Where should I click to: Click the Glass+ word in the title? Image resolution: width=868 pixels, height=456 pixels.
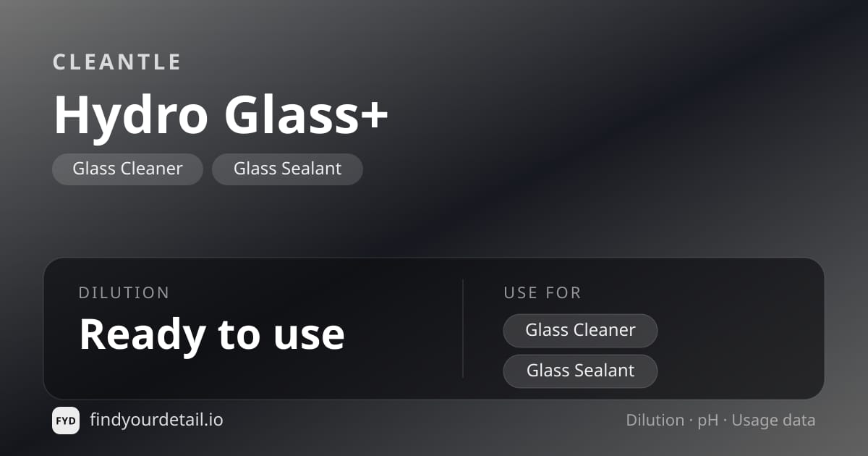(307, 114)
